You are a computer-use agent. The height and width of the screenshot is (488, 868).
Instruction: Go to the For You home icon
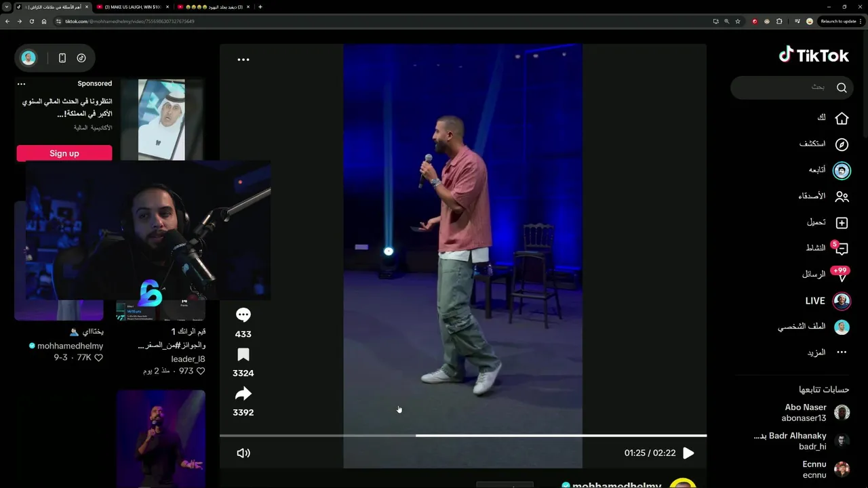(842, 118)
